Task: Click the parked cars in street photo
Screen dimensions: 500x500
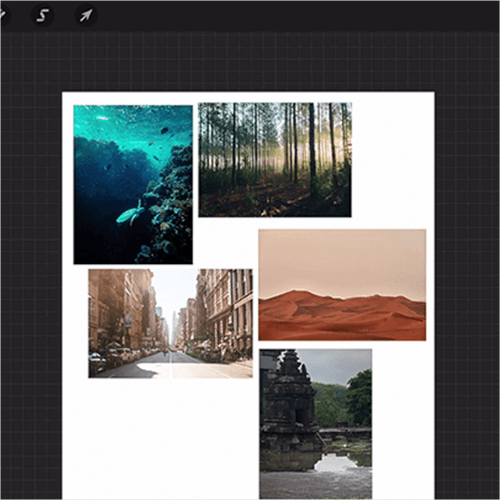Action: [113, 358]
